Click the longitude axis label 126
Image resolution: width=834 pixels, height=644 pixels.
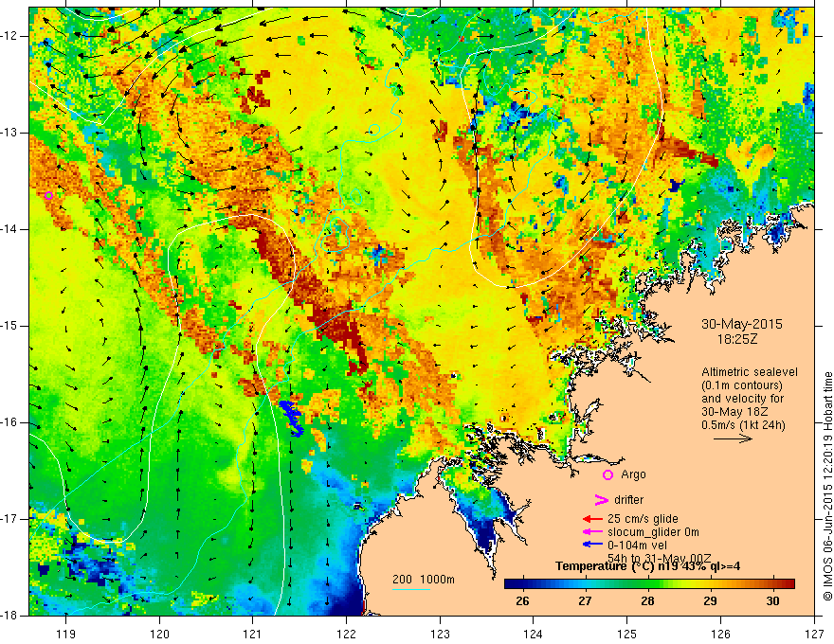(x=720, y=634)
